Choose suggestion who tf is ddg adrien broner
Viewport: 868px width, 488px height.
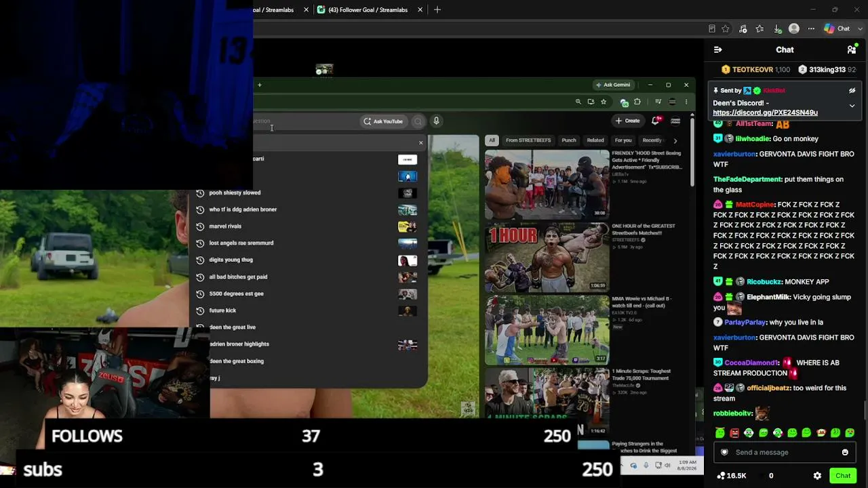(x=308, y=209)
